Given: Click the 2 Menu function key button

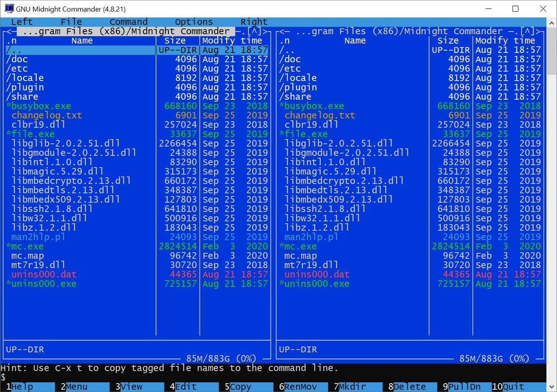Looking at the screenshot, I should 84,386.
